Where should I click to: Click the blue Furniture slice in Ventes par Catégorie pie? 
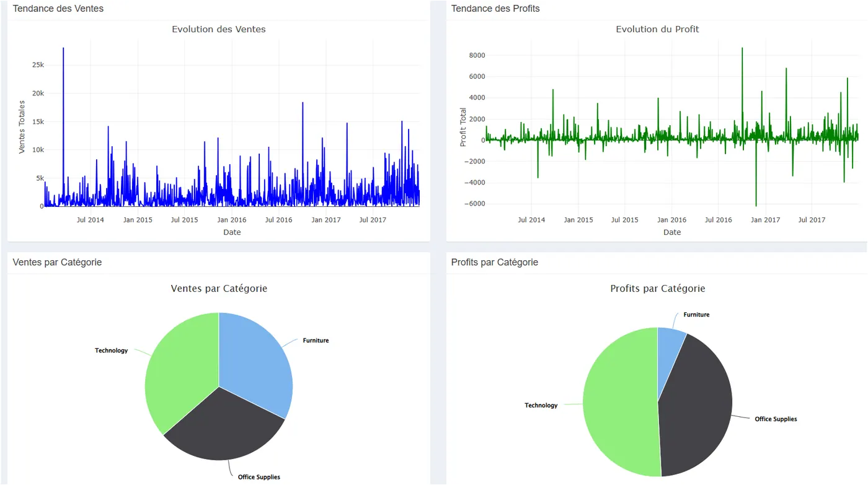click(254, 359)
